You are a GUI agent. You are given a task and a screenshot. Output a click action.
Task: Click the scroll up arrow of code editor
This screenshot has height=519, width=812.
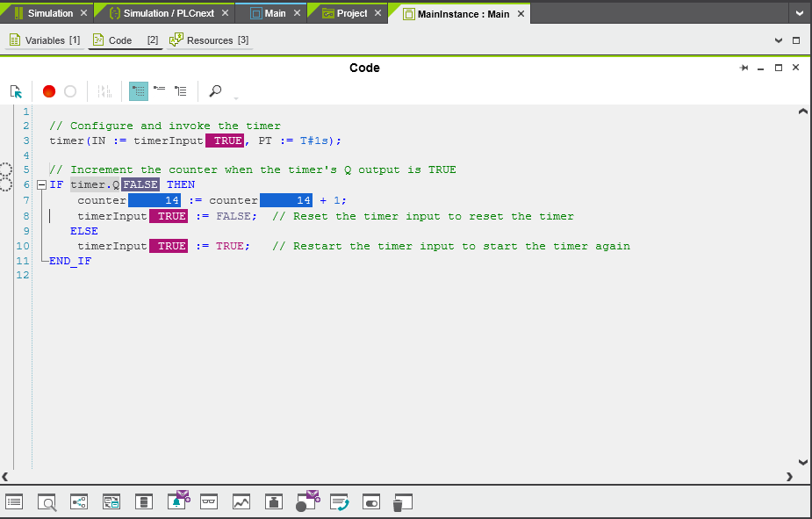click(x=802, y=112)
